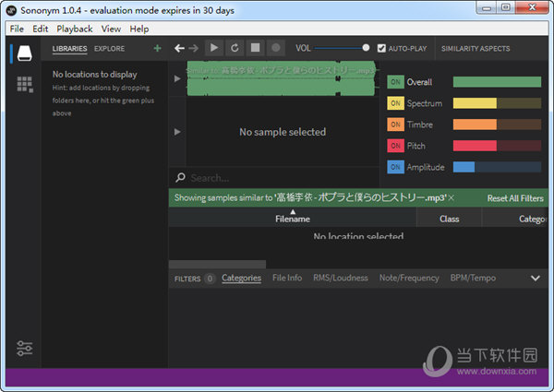Click the horizontal scrollbar under the table
The width and height of the screenshot is (554, 392).
coord(217,265)
